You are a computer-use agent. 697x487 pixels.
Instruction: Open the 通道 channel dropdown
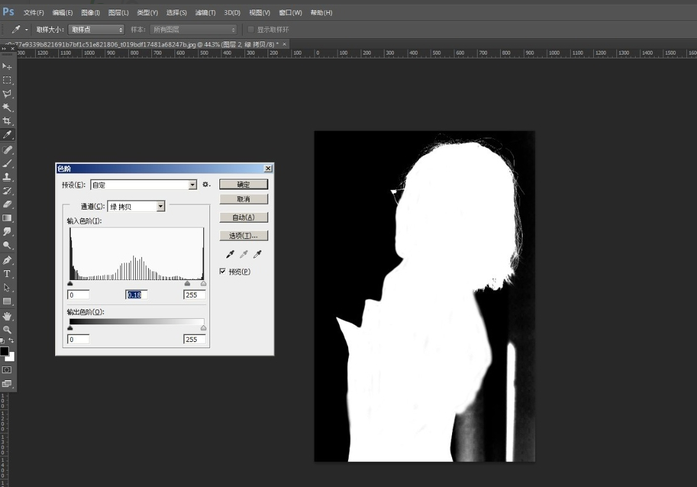point(160,206)
